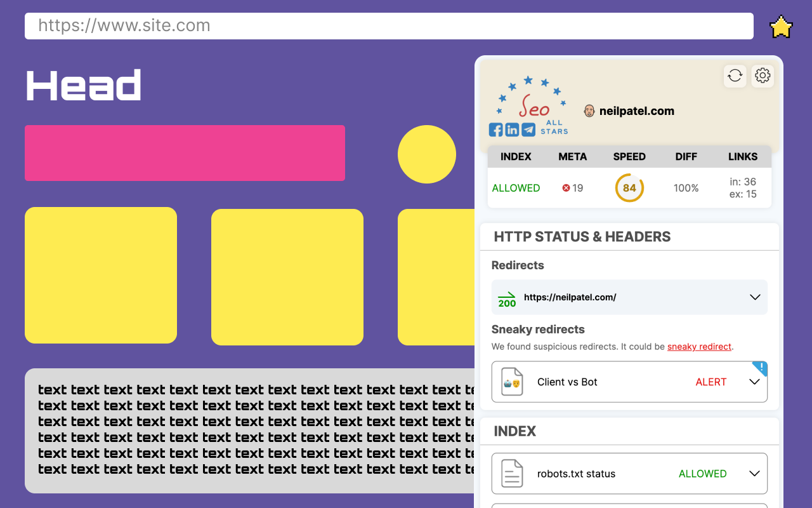The width and height of the screenshot is (812, 508).
Task: Refresh the SEO analysis
Action: 735,76
